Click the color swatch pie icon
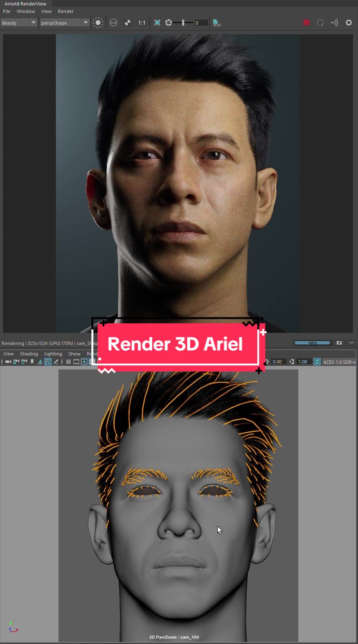358x644 pixels. [128, 23]
